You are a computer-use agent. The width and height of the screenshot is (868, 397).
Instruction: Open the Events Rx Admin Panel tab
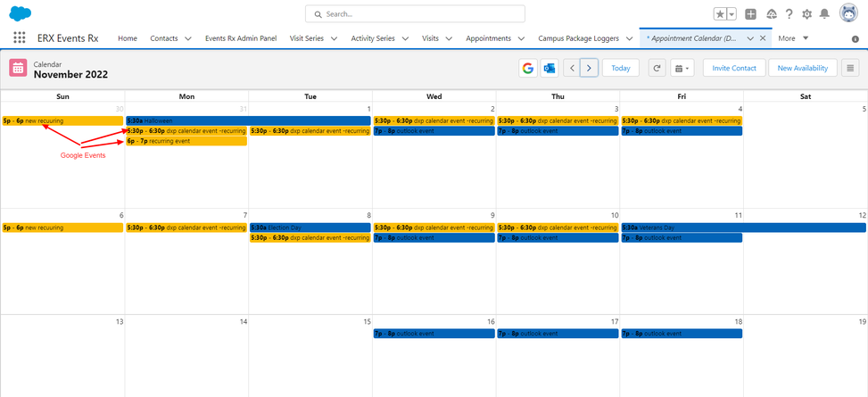click(241, 38)
